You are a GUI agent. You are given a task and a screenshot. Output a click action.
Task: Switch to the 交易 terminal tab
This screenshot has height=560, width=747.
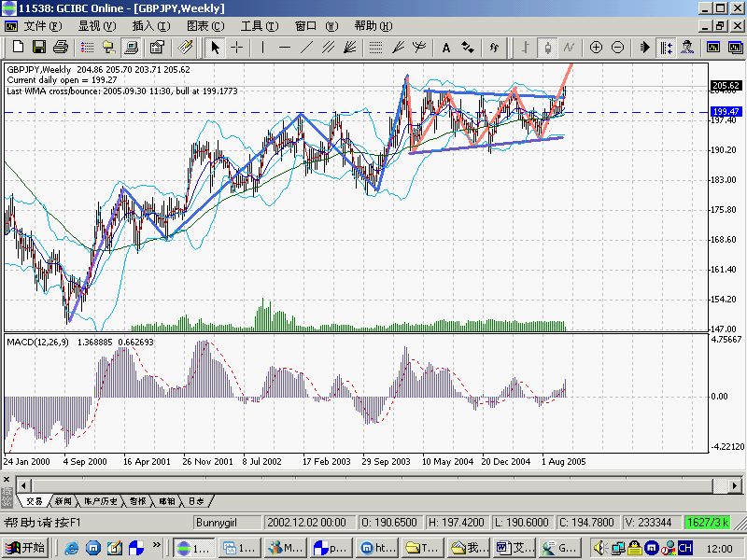[35, 501]
